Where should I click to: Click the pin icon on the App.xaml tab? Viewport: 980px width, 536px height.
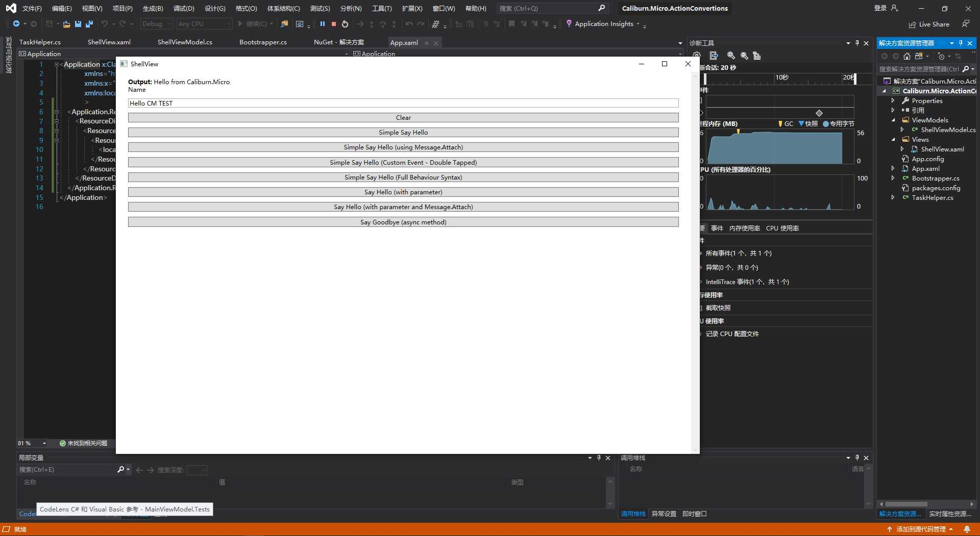(427, 43)
